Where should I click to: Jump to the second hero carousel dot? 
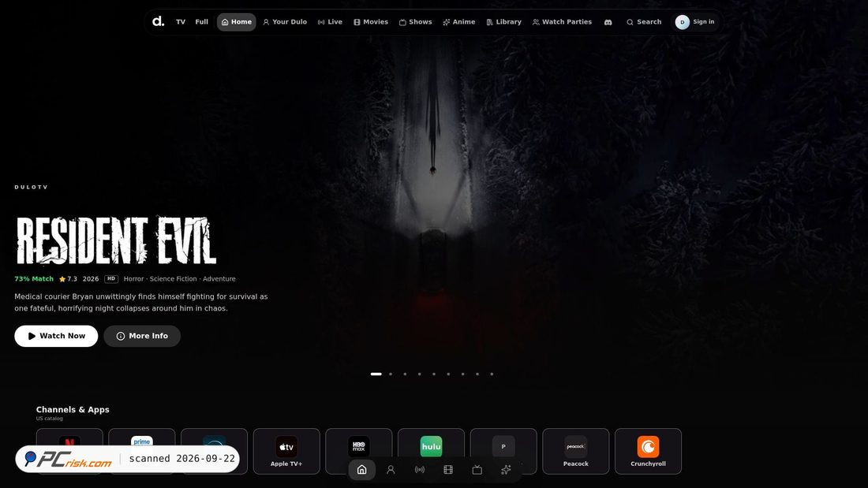point(391,374)
